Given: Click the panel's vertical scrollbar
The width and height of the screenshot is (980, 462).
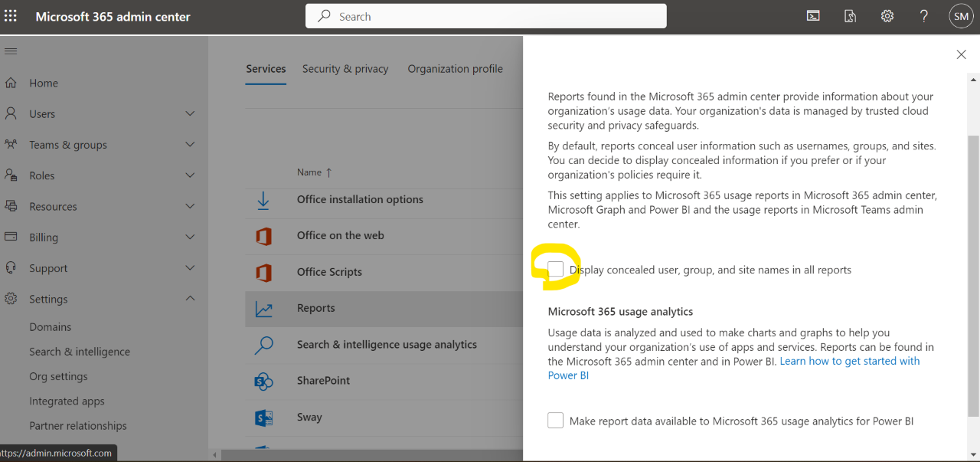Looking at the screenshot, I should pyautogui.click(x=974, y=276).
